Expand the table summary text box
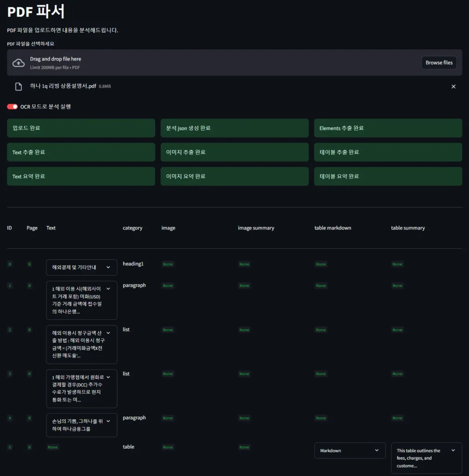The width and height of the screenshot is (469, 476). tap(426, 457)
